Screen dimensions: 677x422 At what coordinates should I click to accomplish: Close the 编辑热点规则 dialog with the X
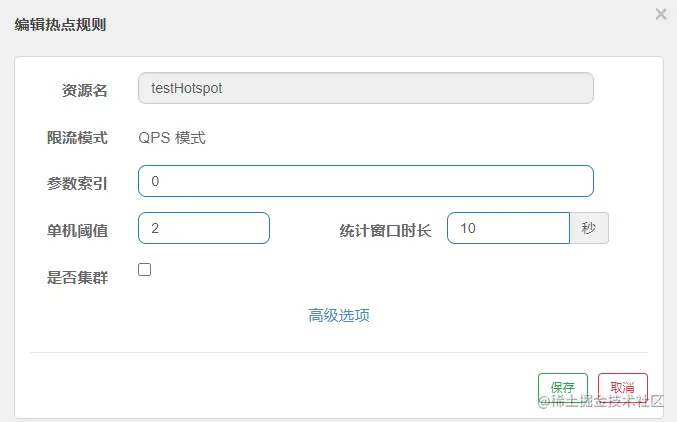pyautogui.click(x=661, y=14)
